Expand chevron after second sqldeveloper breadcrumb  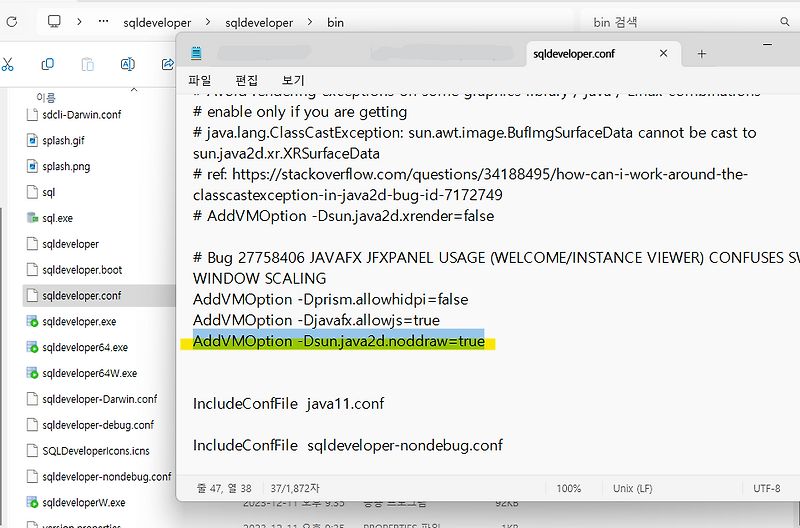[x=310, y=22]
